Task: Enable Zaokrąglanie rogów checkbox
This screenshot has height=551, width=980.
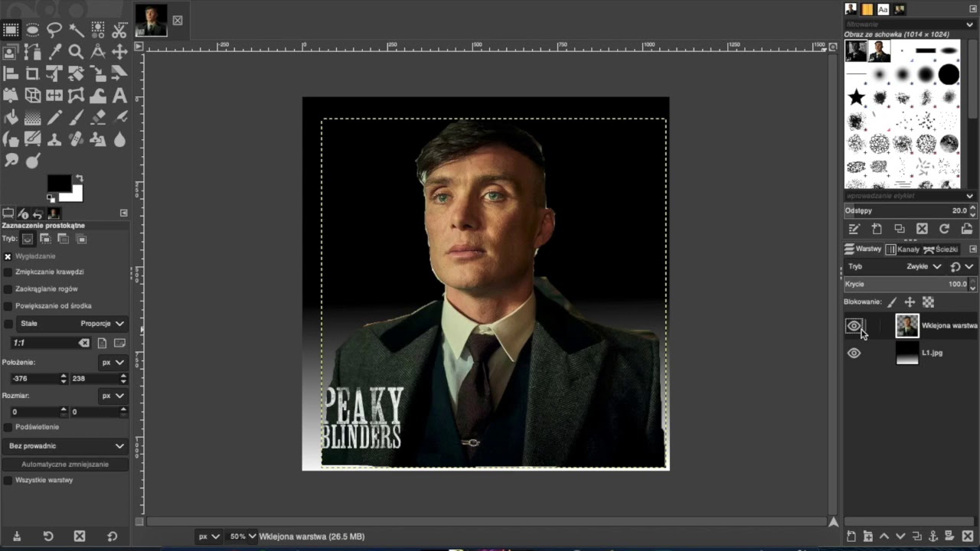Action: click(8, 289)
